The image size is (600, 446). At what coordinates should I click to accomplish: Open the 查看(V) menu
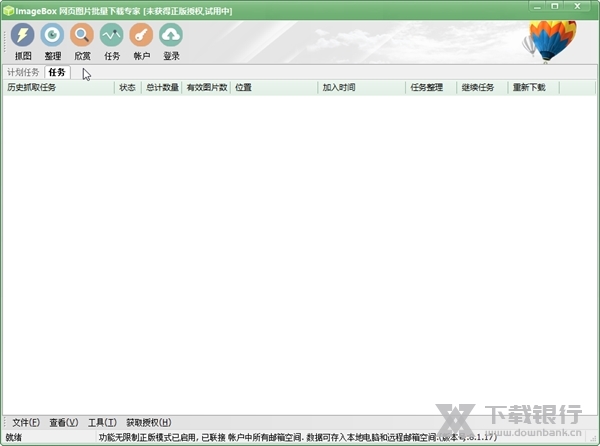tap(64, 422)
